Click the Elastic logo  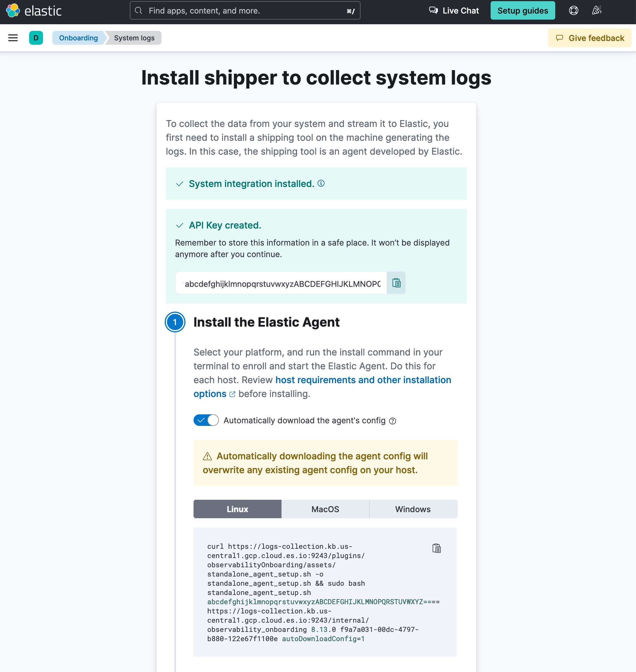[33, 10]
